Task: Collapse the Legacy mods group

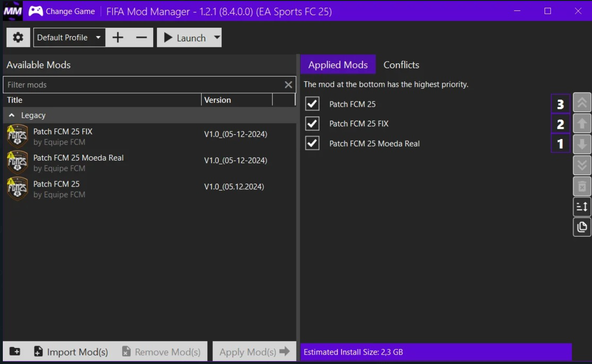Action: (x=12, y=115)
